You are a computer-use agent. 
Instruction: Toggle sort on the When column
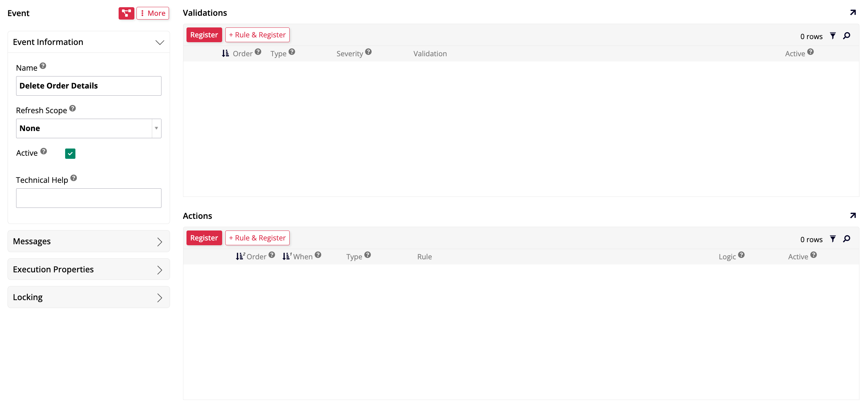(301, 256)
